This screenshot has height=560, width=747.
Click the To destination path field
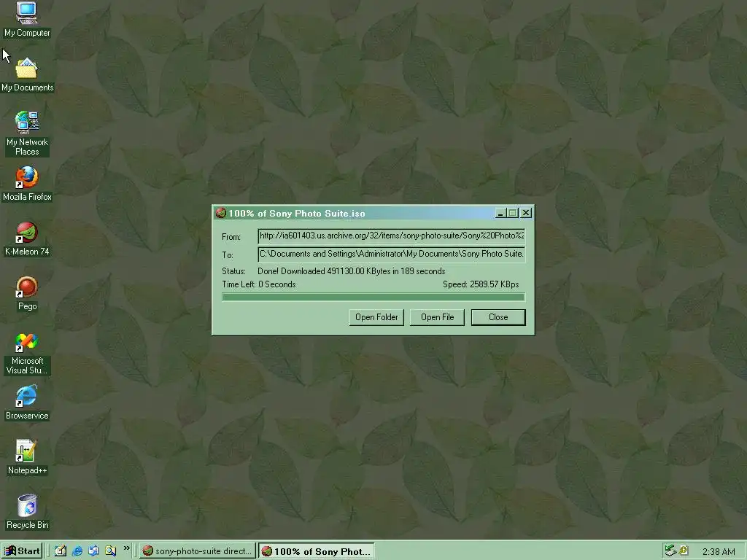coord(392,254)
